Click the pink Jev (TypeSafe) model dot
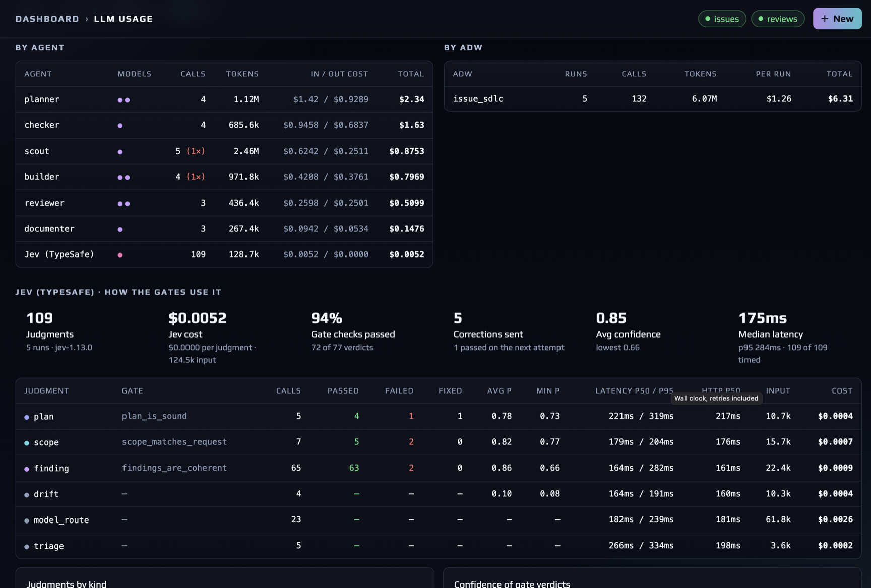 [120, 255]
